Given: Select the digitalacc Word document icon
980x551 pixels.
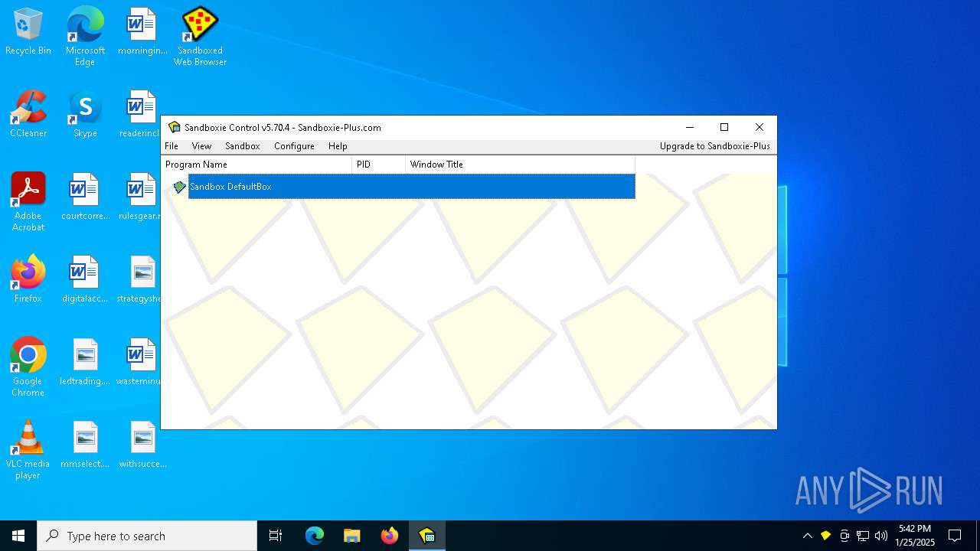Looking at the screenshot, I should (x=85, y=280).
